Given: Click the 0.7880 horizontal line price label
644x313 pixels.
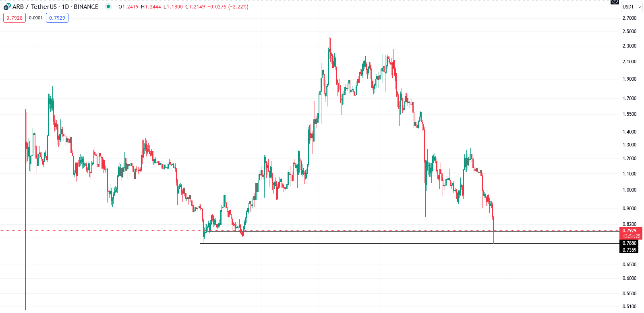Looking at the screenshot, I should coord(629,243).
